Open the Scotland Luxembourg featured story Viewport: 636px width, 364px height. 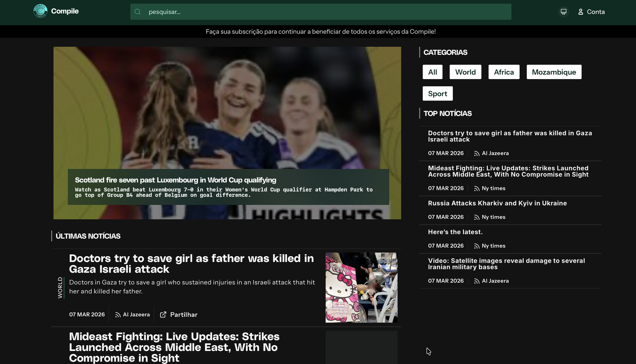[175, 180]
